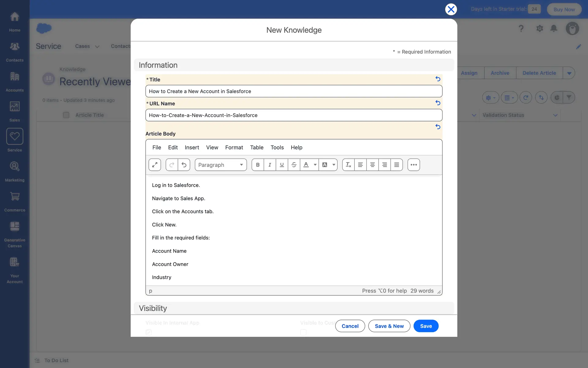
Task: Expand the text color dropdown arrow
Action: point(315,165)
